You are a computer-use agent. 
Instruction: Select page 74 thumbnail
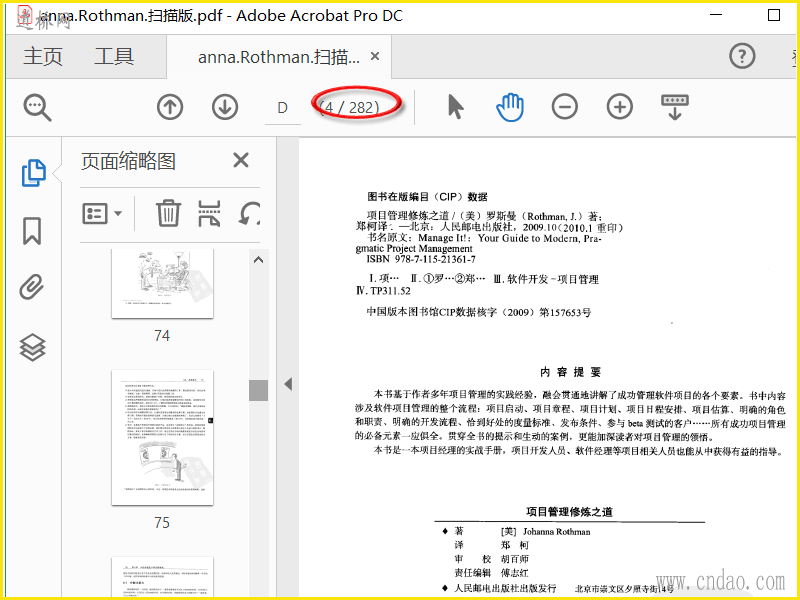pos(162,284)
